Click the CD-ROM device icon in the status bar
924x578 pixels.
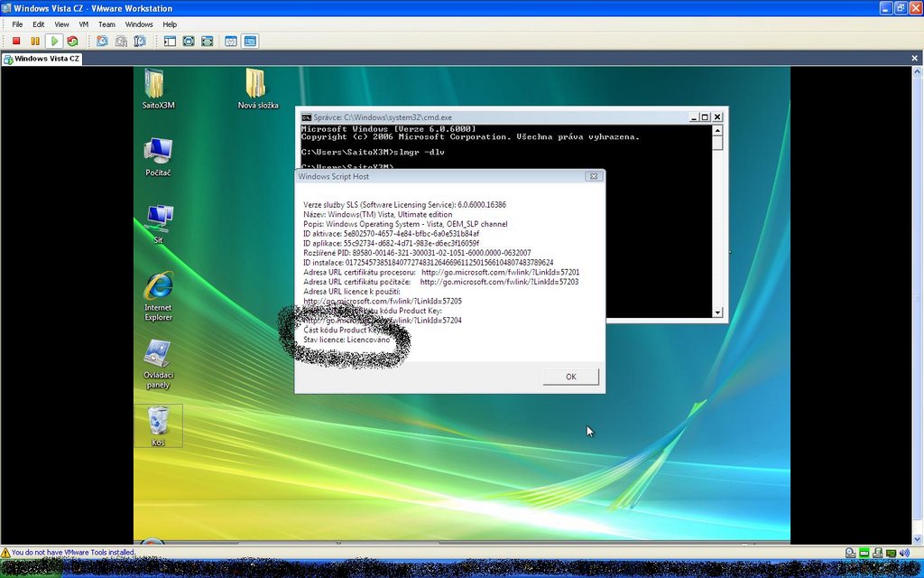pyautogui.click(x=850, y=553)
